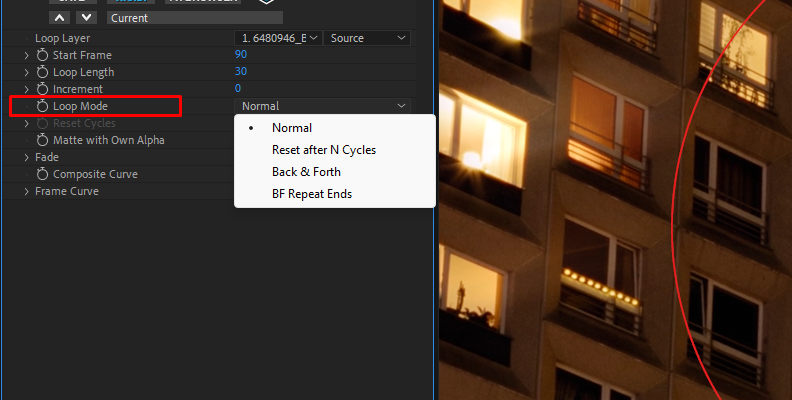Viewport: 792px width, 400px height.
Task: Click the Start Frame value 90
Action: pos(240,55)
